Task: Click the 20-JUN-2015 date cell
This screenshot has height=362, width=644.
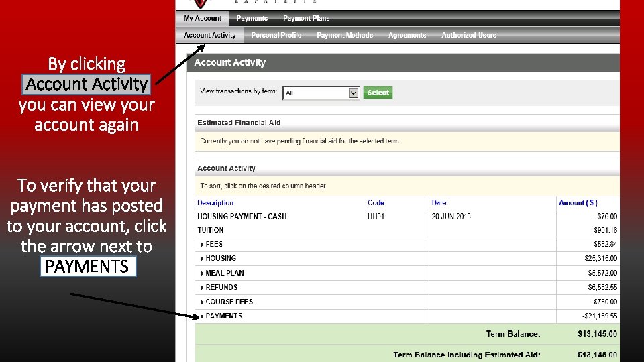Action: tap(451, 216)
